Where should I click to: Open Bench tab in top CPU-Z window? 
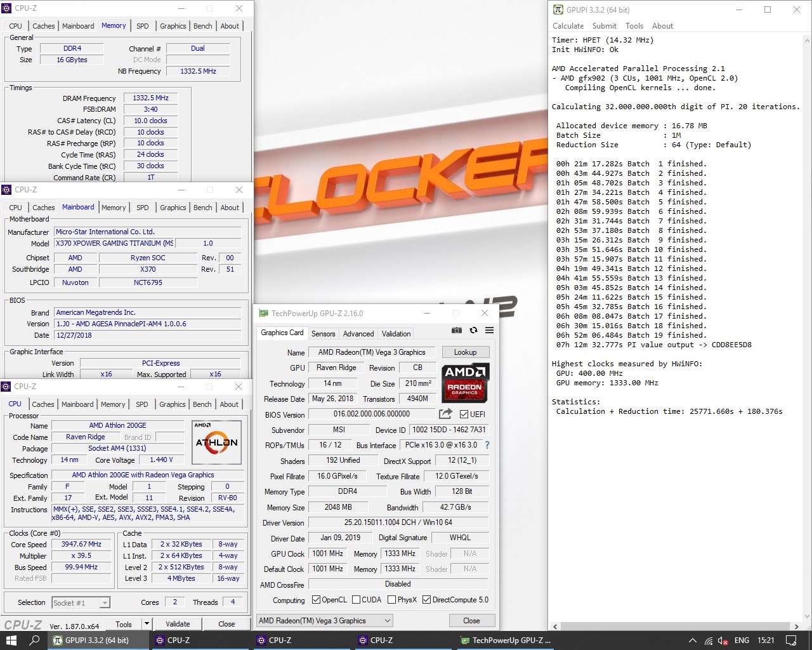point(203,26)
